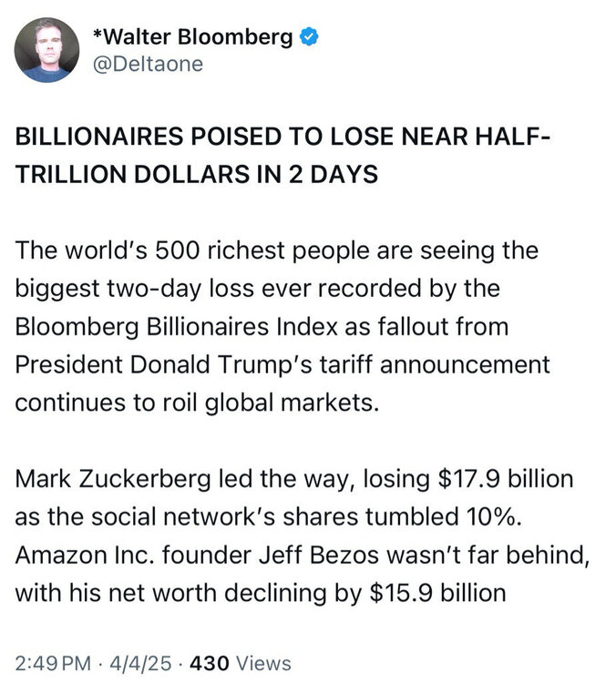Click the blue verified badge icon

point(311,37)
